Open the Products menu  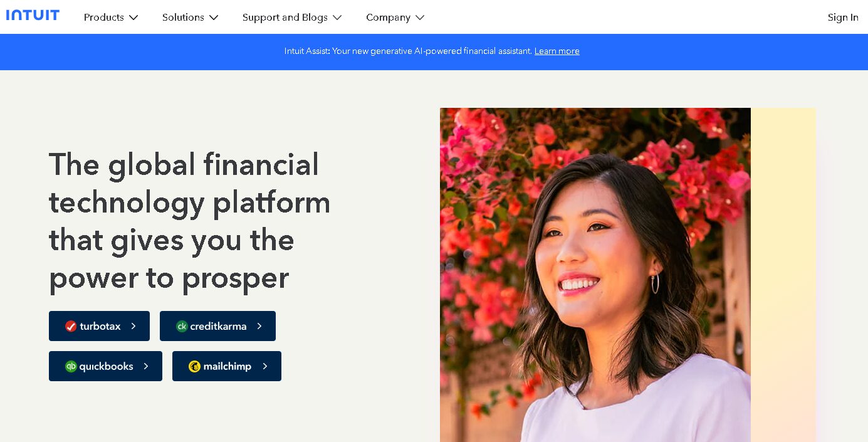point(111,18)
